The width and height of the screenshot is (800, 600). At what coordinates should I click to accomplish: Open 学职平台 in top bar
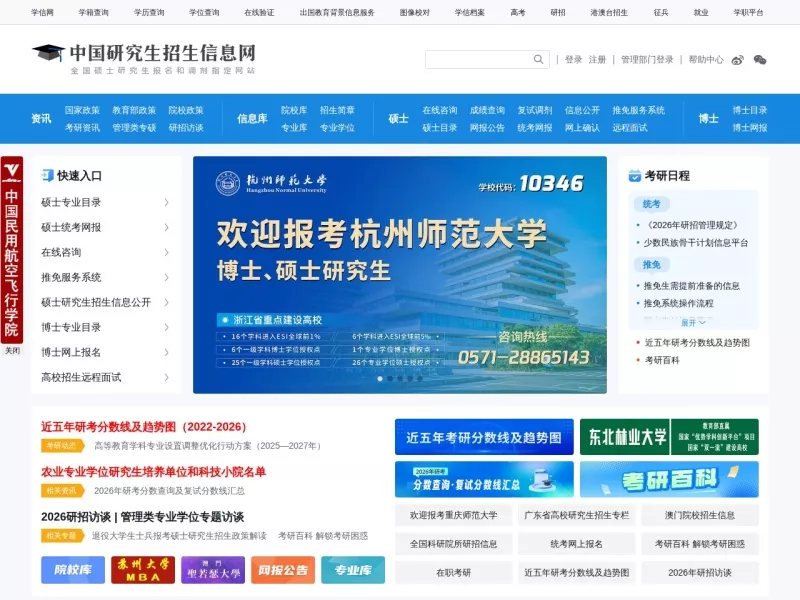click(x=748, y=12)
